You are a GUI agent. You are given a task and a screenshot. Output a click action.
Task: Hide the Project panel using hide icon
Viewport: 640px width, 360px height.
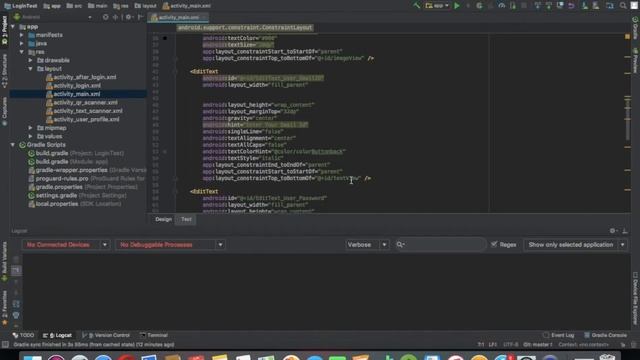(x=140, y=17)
